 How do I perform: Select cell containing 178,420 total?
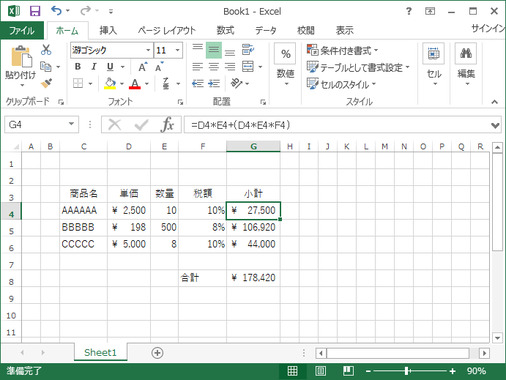(x=253, y=278)
